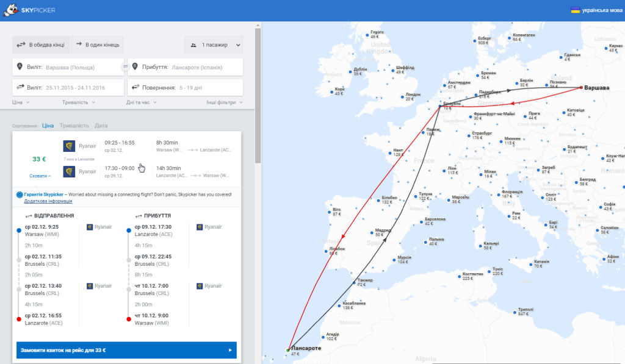625x364 pixels.
Task: Click the Рим city dot on map
Action: [x=509, y=216]
